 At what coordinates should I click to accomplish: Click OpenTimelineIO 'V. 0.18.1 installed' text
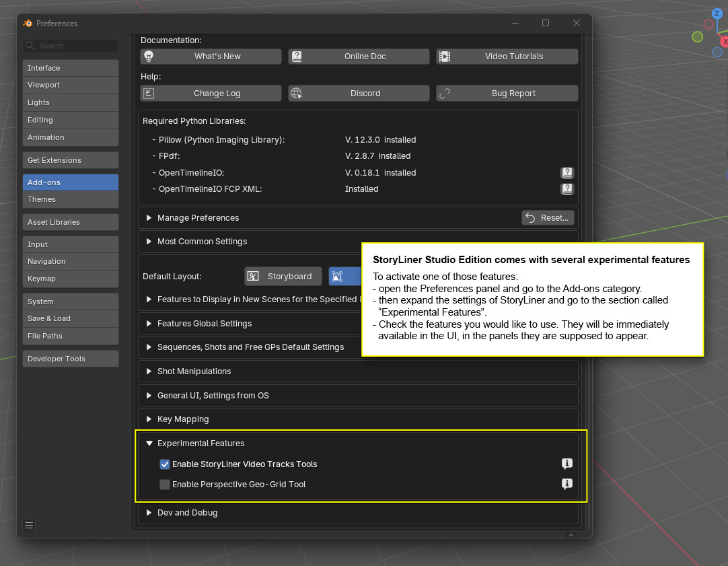coord(380,173)
